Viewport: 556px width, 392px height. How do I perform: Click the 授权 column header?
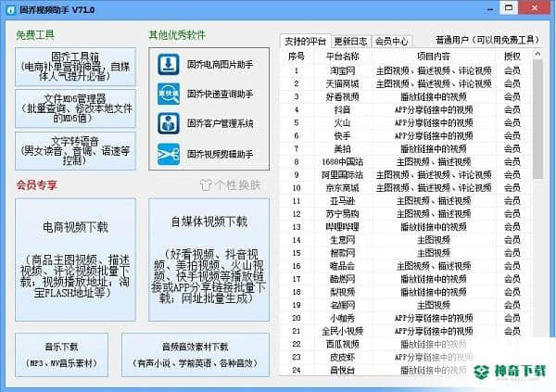(x=512, y=57)
